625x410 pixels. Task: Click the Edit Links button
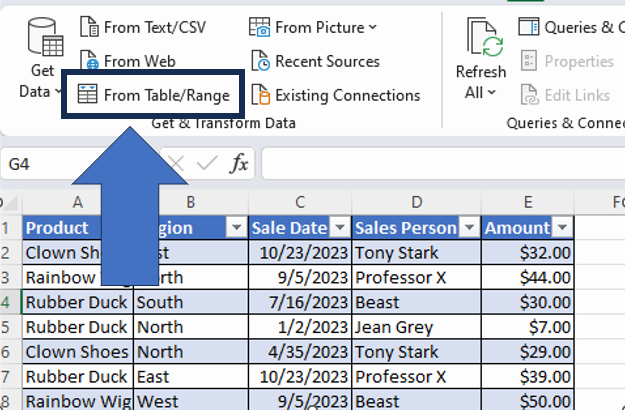pos(566,95)
